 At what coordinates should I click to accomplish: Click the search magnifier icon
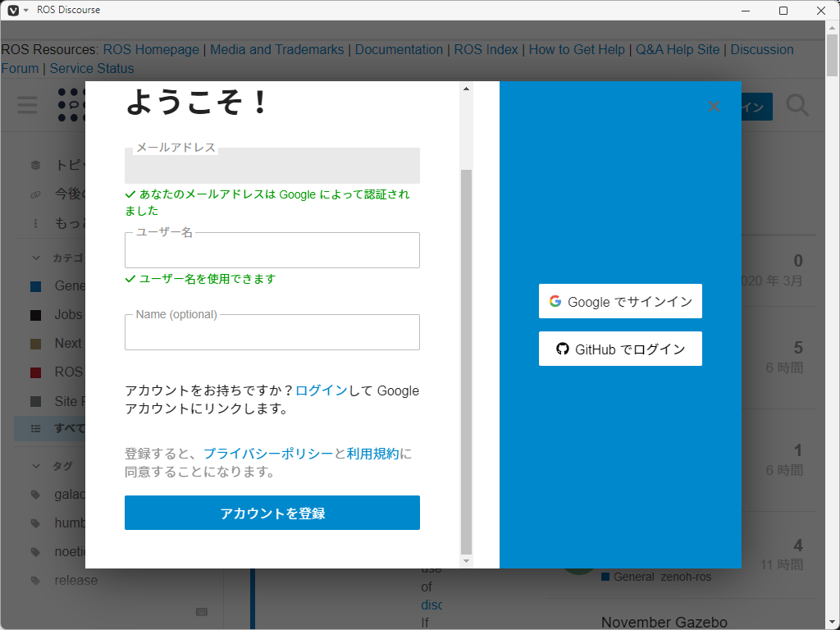point(797,106)
